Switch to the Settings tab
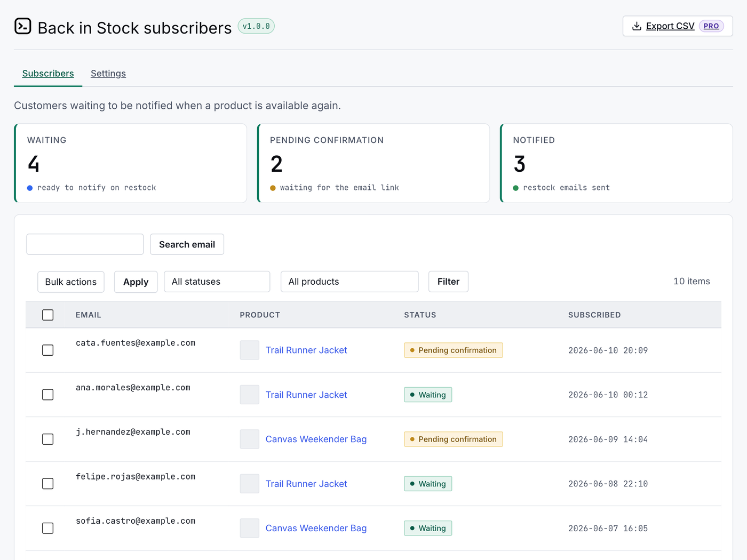Screen dimensions: 747x560 (108, 74)
